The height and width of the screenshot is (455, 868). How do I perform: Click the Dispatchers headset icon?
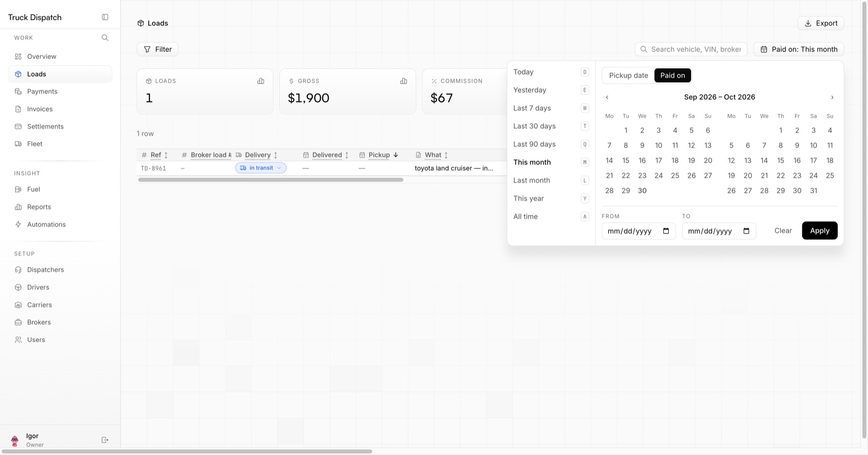click(x=18, y=270)
